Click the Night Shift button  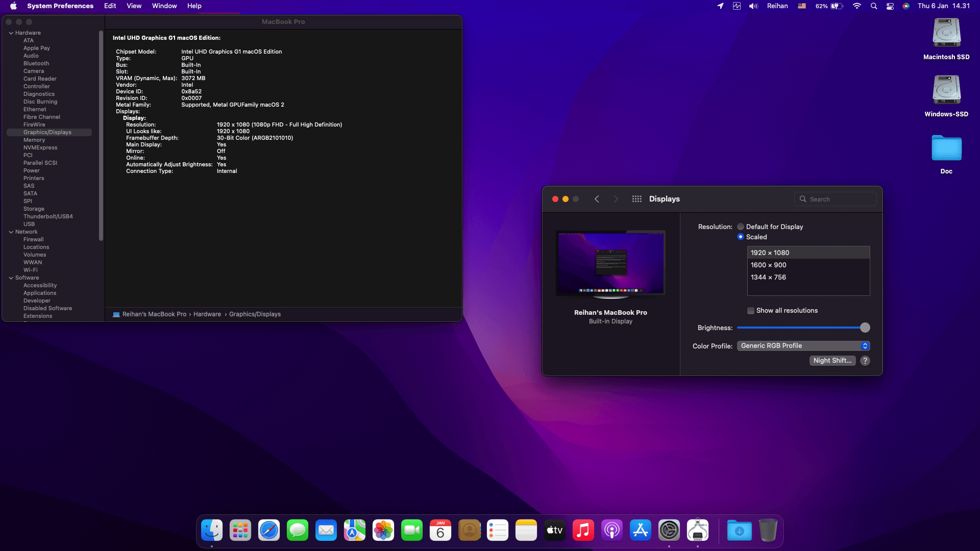pyautogui.click(x=832, y=361)
